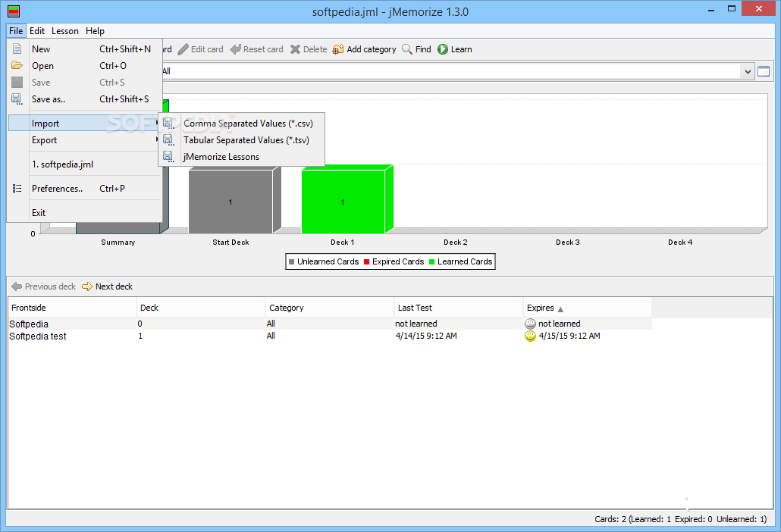Click the Reset card button label
The image size is (781, 532).
point(263,49)
